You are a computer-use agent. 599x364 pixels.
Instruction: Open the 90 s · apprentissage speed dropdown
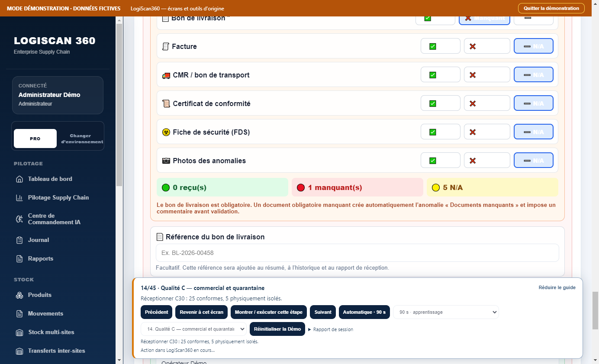pyautogui.click(x=446, y=312)
